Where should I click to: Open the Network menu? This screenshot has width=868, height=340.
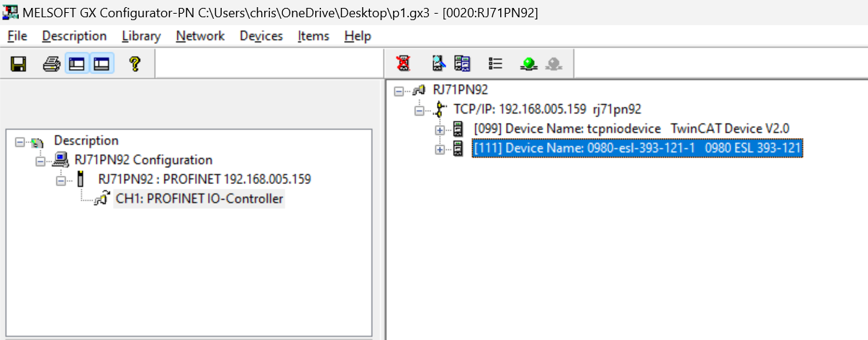pos(200,36)
